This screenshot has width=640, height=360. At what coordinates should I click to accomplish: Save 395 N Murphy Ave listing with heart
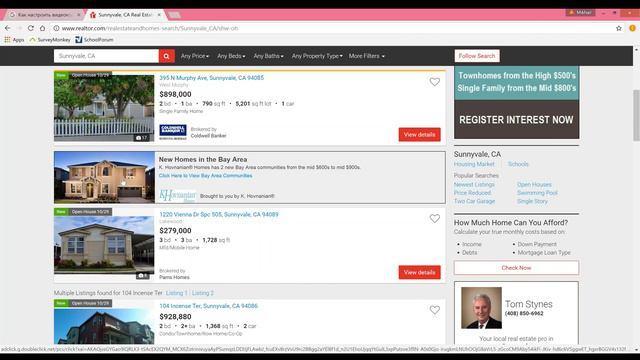[435, 82]
